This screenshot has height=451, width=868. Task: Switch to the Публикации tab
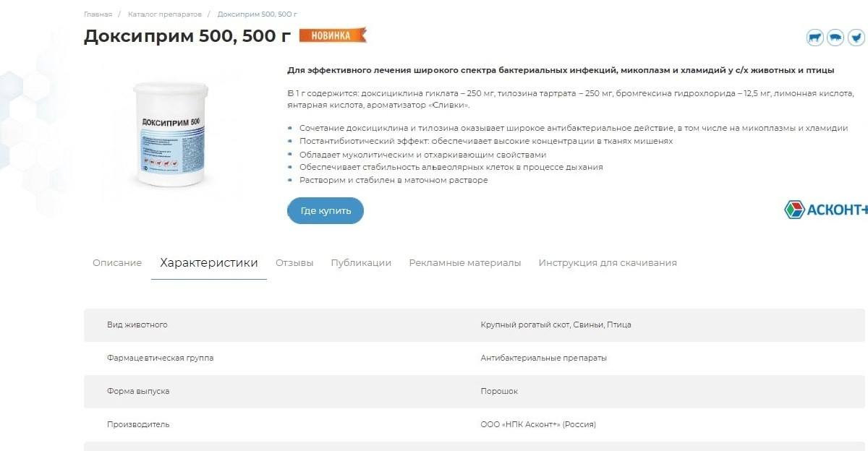[x=361, y=263]
